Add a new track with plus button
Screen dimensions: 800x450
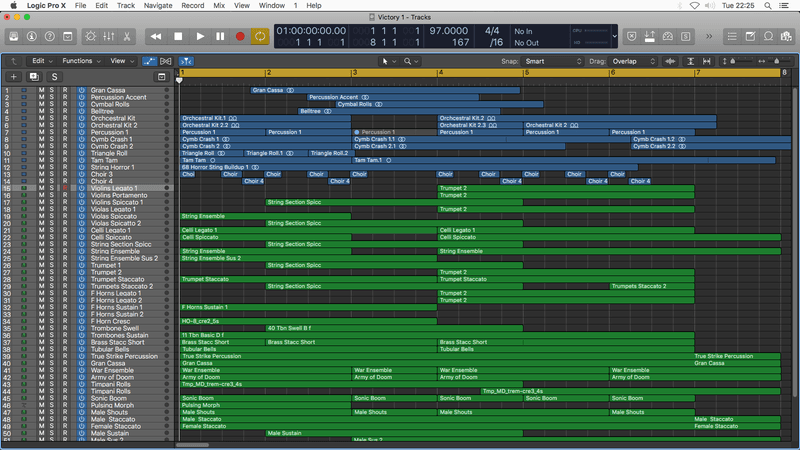point(14,77)
